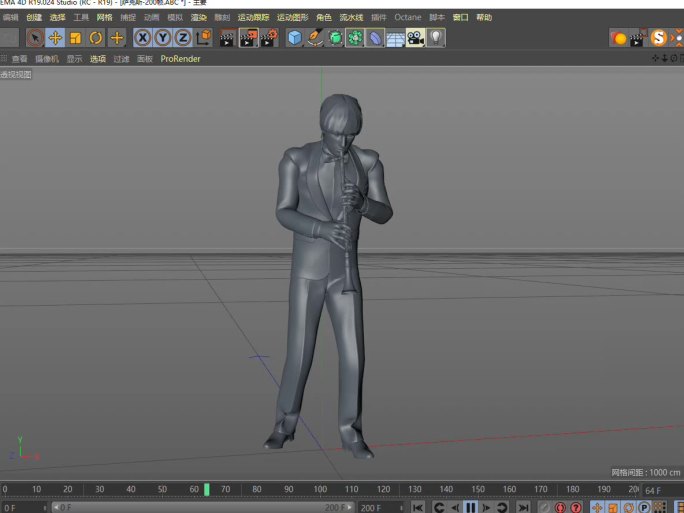The image size is (684, 513).
Task: Open the 选择 menu
Action: tap(57, 17)
